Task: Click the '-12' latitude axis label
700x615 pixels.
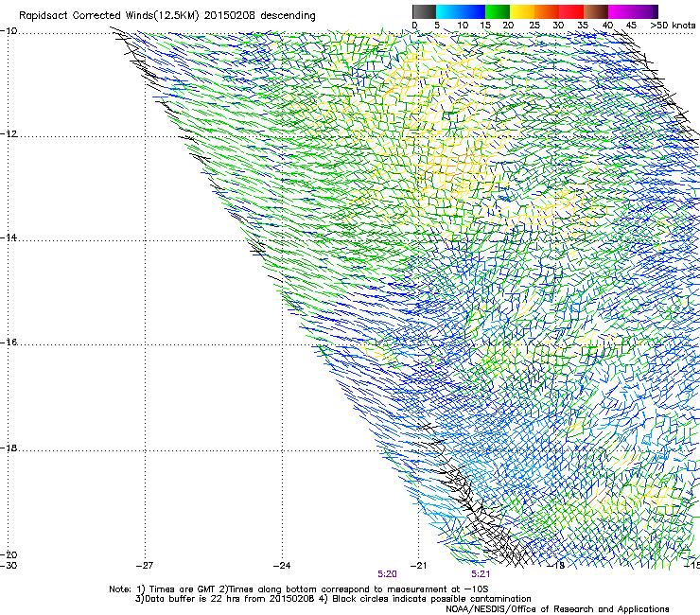Action: (9, 134)
